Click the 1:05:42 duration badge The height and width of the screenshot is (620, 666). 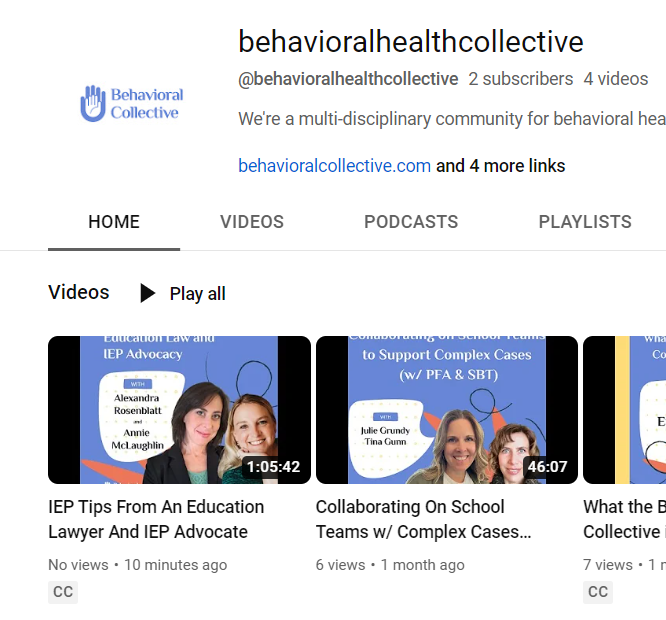click(274, 467)
